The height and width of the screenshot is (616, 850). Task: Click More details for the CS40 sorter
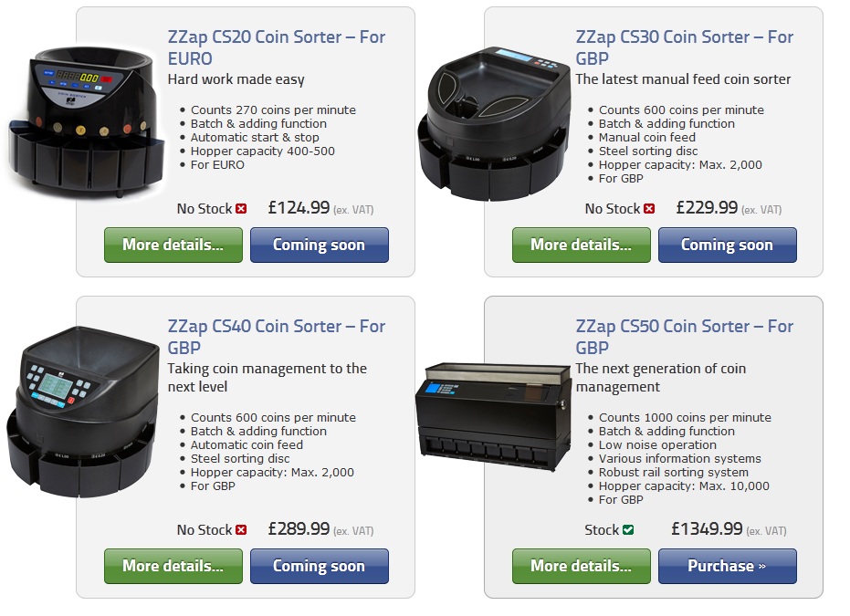tap(173, 566)
